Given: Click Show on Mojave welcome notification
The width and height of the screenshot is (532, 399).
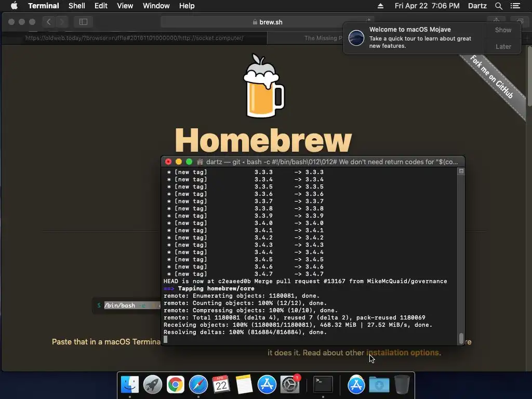Looking at the screenshot, I should coord(503,30).
